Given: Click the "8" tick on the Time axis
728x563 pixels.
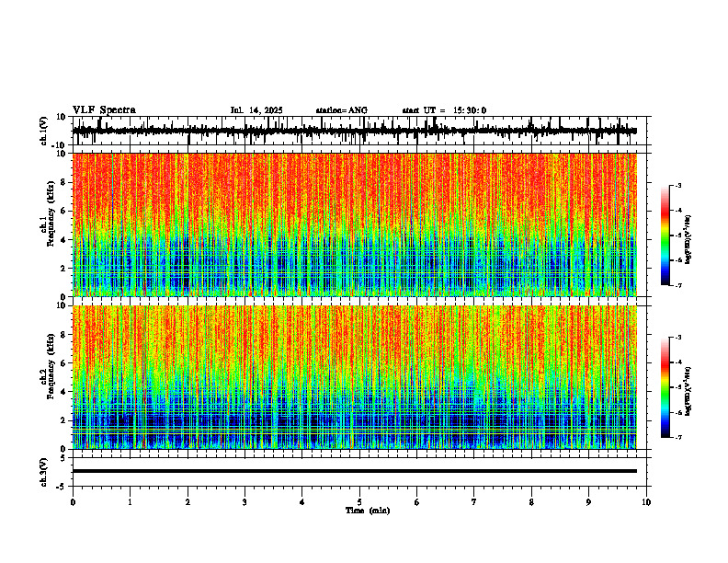Looking at the screenshot, I should coord(531,502).
